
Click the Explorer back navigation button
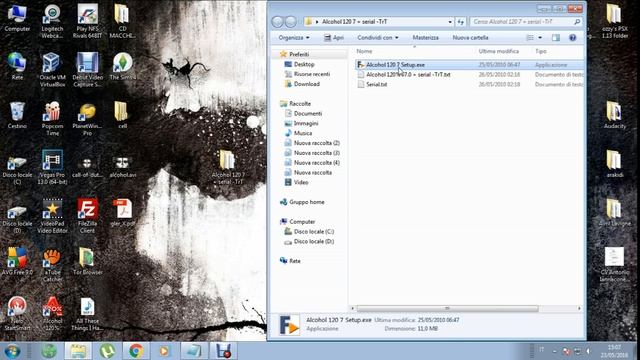278,22
